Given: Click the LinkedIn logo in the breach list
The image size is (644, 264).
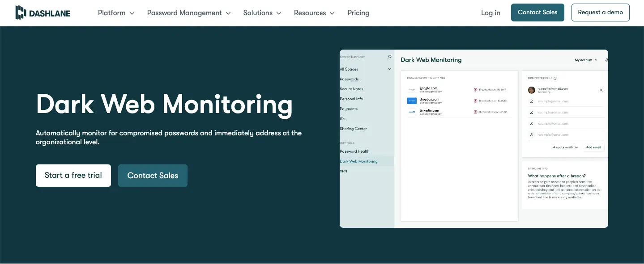Looking at the screenshot, I should point(412,112).
